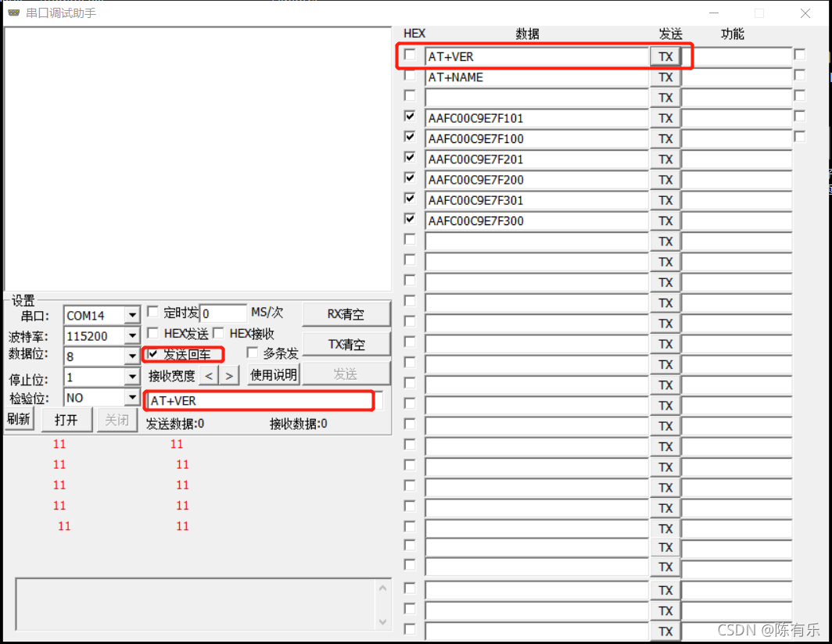The height and width of the screenshot is (644, 832).
Task: Click the timed send interval field
Action: tap(224, 313)
